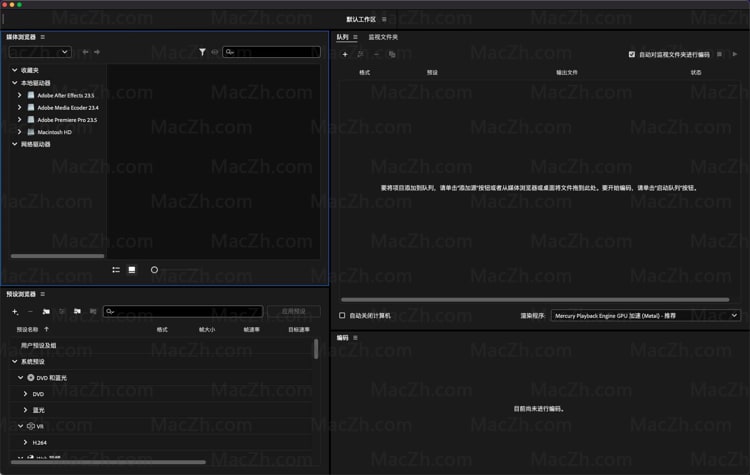Expand the Macintosh HD drive
750x475 pixels.
pos(20,132)
